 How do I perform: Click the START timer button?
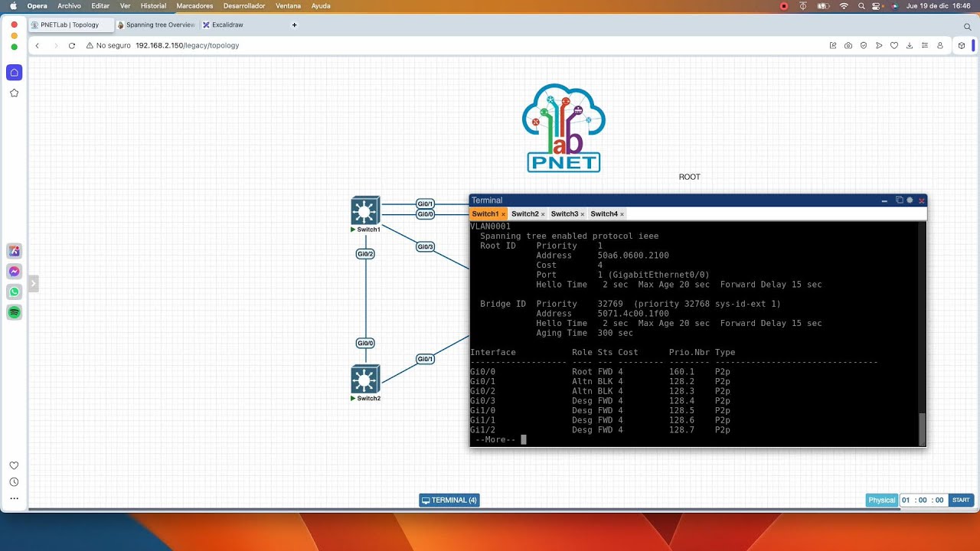pos(961,500)
